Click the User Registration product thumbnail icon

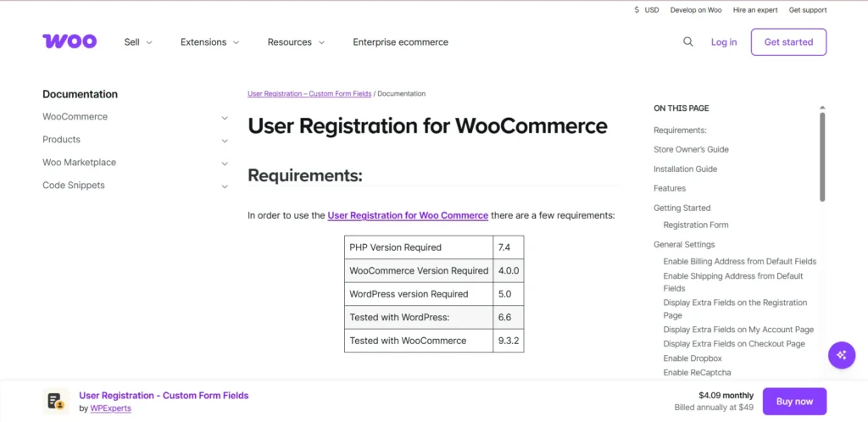pyautogui.click(x=56, y=401)
